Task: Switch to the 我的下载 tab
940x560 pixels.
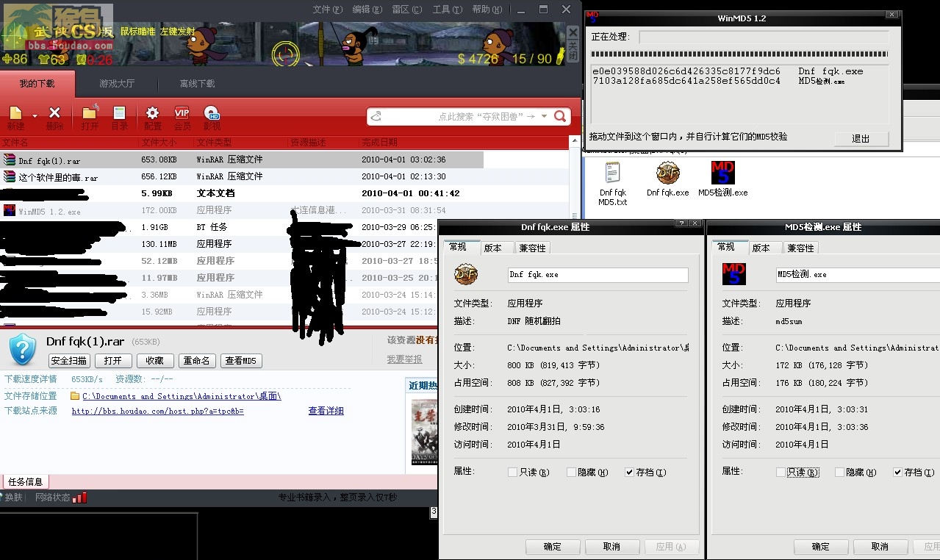Action: click(37, 84)
